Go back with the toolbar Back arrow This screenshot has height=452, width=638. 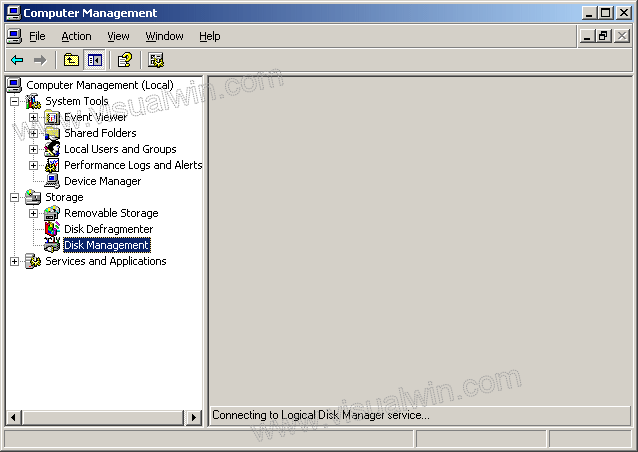click(x=17, y=60)
